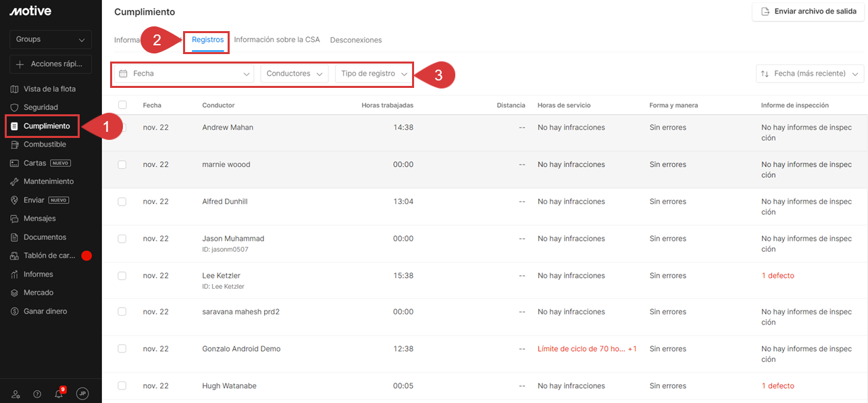The image size is (868, 403).
Task: Open Vista de la flota map icon
Action: 15,89
